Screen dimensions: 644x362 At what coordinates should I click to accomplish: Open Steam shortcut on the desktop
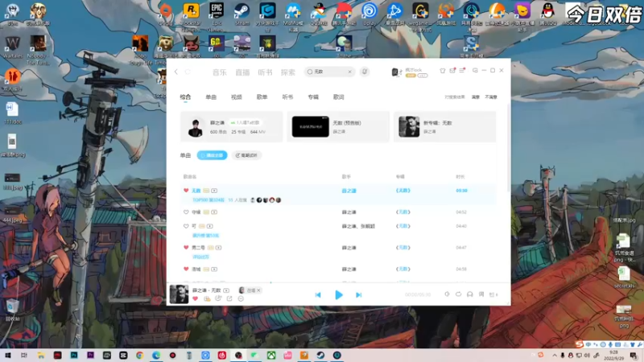(x=242, y=14)
